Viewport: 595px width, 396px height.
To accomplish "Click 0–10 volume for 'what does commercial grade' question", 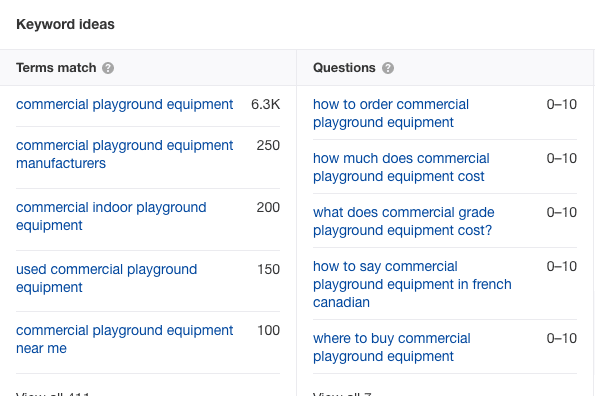I will tap(562, 212).
